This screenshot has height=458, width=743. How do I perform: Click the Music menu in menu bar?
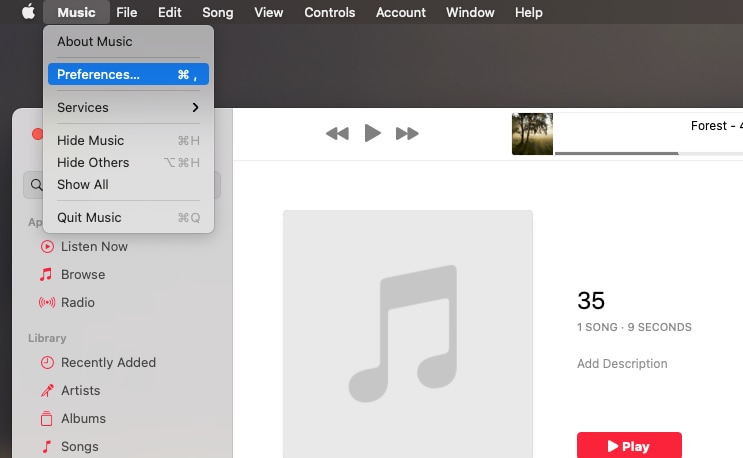point(76,12)
